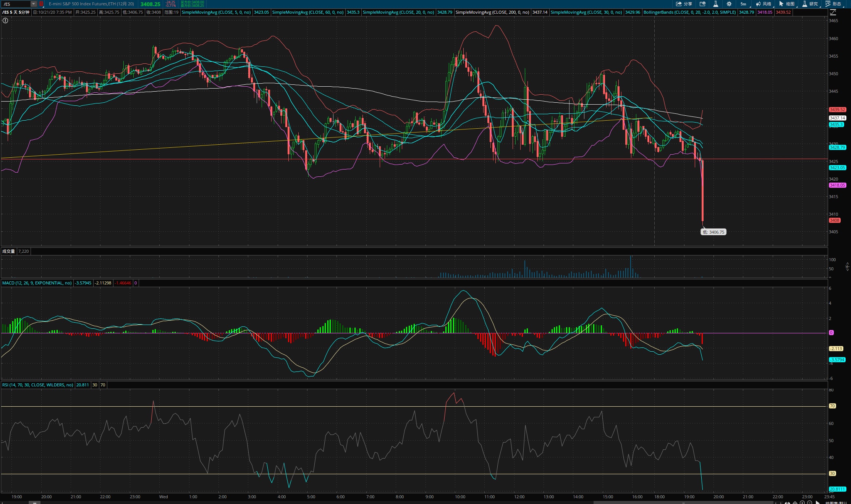
Task: Click the date 10/21/20 7:35 PM readout
Action: click(52, 12)
